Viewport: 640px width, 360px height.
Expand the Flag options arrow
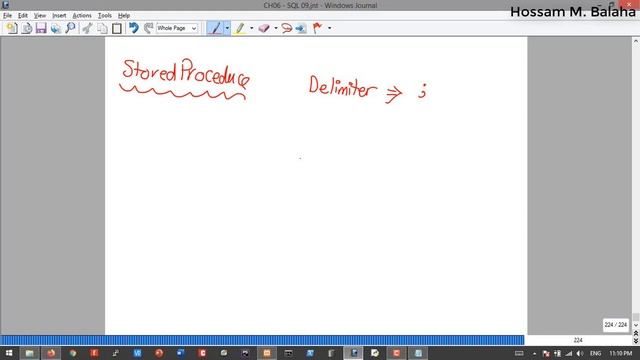pyautogui.click(x=329, y=28)
